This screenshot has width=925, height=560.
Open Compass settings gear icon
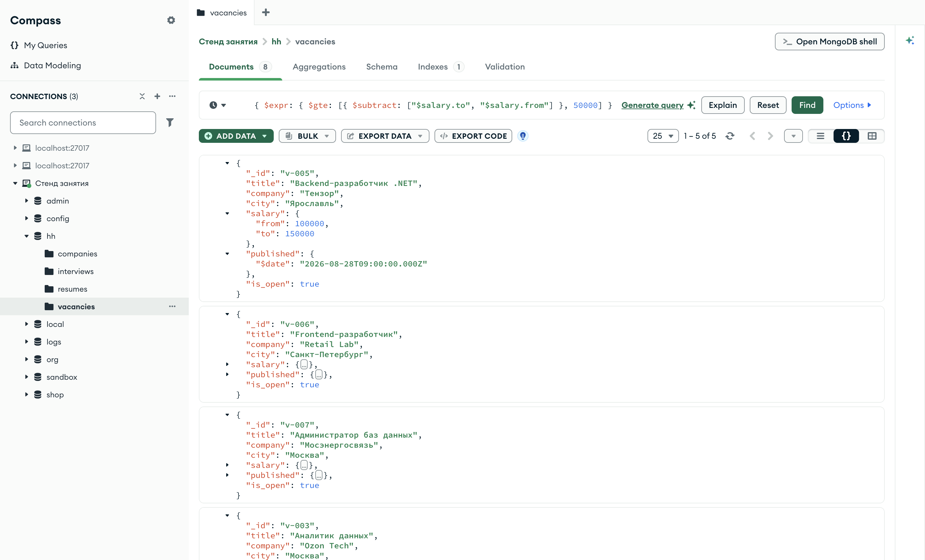pyautogui.click(x=171, y=20)
